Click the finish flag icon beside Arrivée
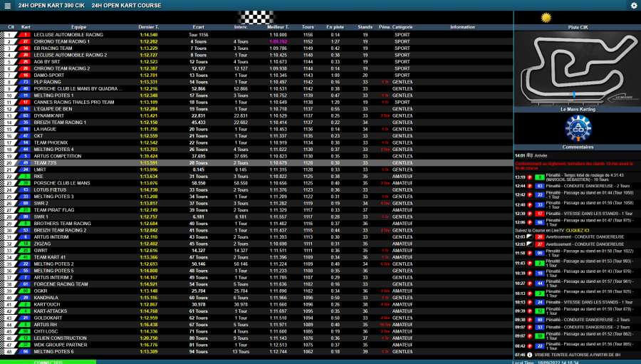This screenshot has width=641, height=364. point(530,155)
